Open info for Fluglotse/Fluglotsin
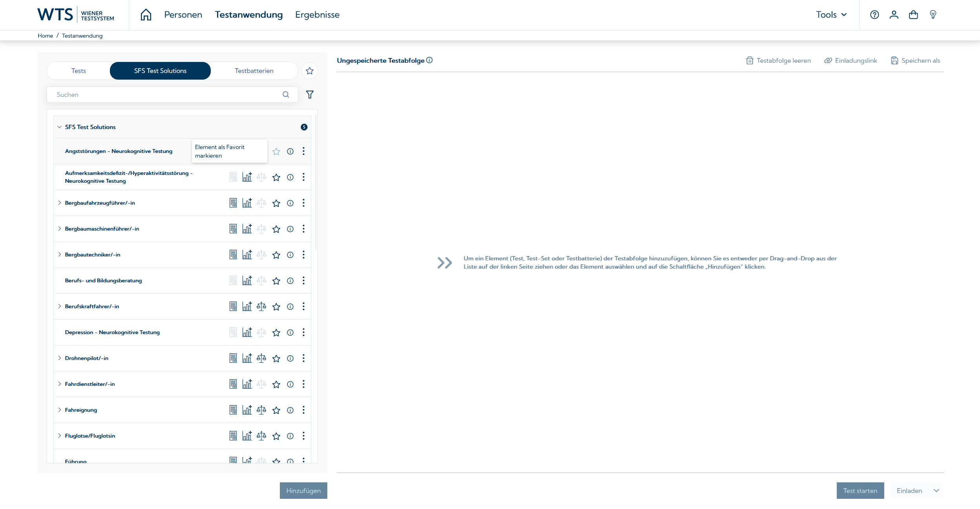The image size is (980, 509). pyautogui.click(x=290, y=436)
